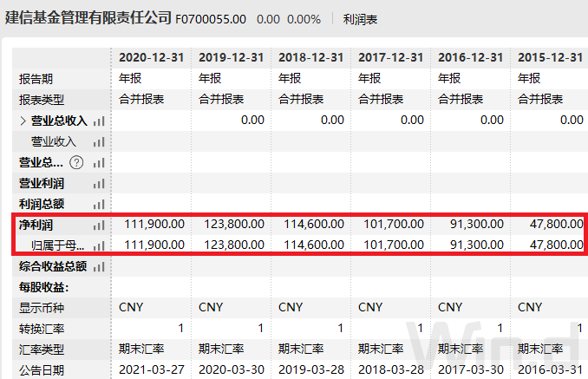Click 合并报表 in 2020-12-31 column
The image size is (588, 379).
tap(141, 100)
